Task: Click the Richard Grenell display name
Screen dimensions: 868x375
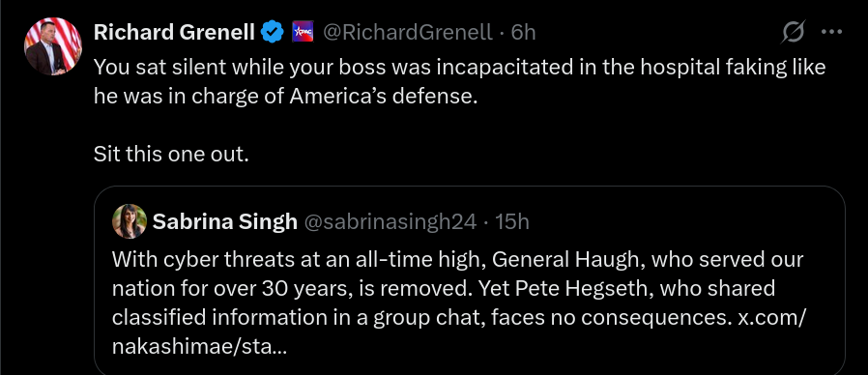Action: [x=174, y=32]
